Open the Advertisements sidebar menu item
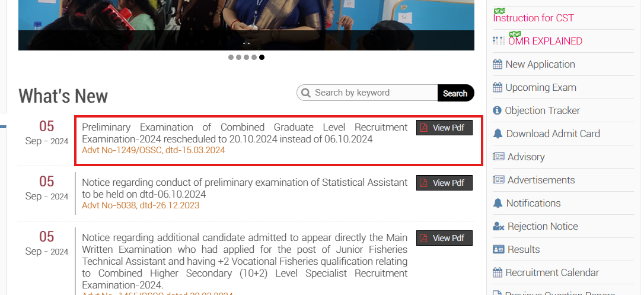The width and height of the screenshot is (644, 295). coord(541,180)
